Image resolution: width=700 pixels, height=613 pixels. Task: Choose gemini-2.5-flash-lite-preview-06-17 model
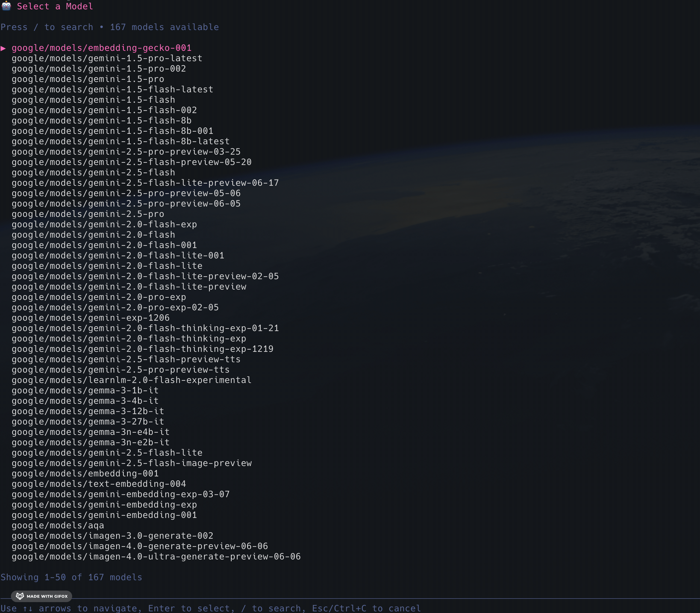tap(145, 183)
